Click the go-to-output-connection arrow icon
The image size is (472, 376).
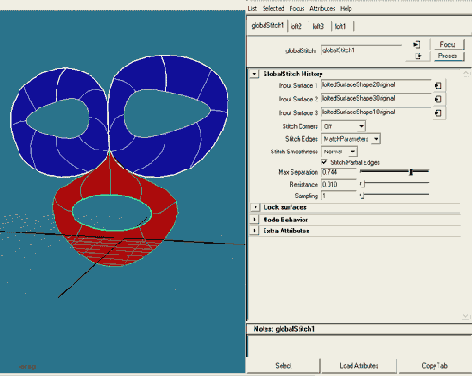click(418, 56)
